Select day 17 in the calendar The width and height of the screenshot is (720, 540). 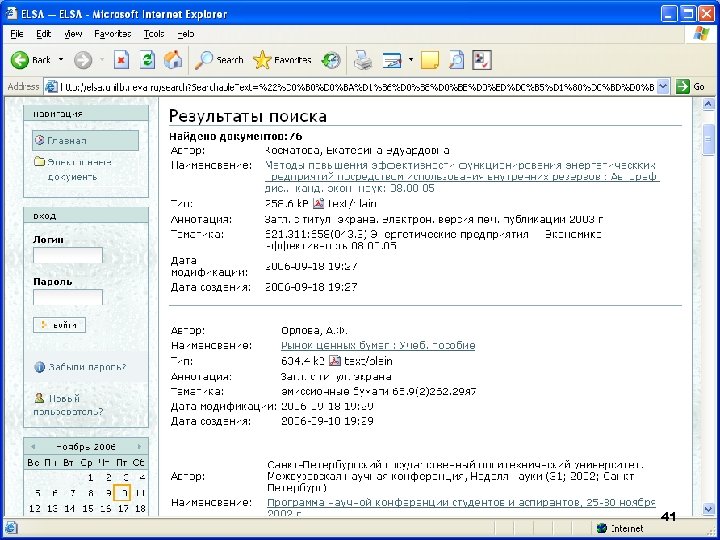(x=123, y=508)
